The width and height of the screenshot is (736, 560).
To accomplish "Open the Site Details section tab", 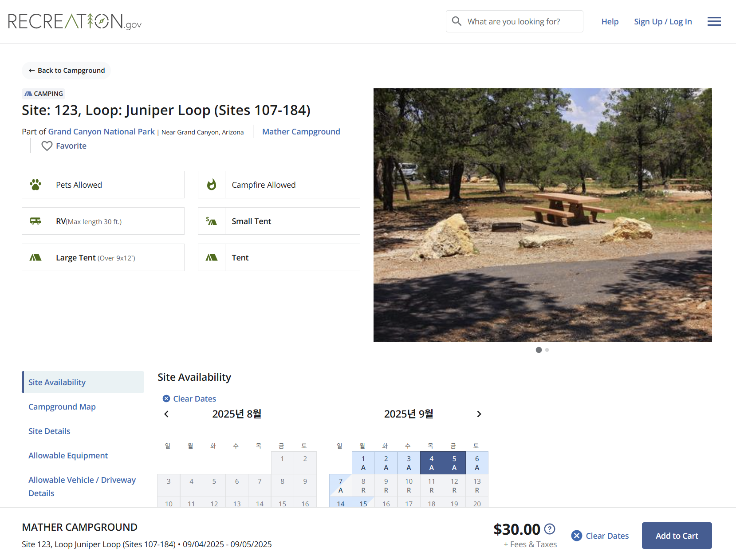I will pos(49,431).
